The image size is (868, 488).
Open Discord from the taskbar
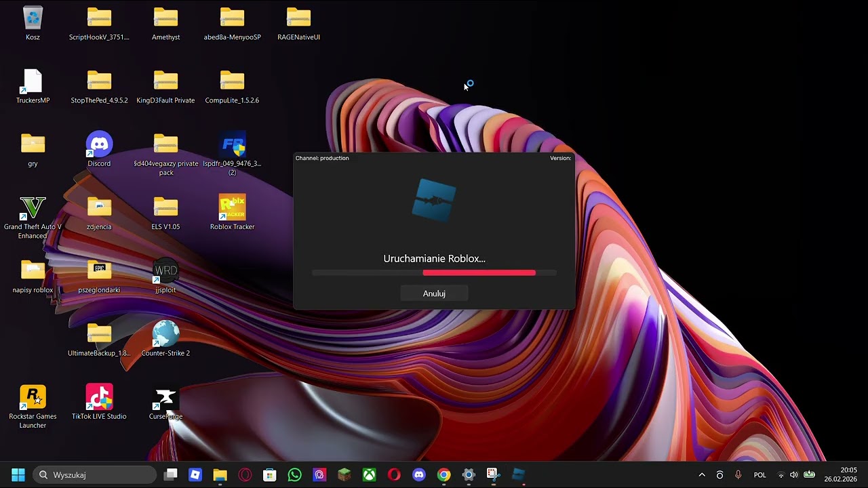pyautogui.click(x=419, y=475)
